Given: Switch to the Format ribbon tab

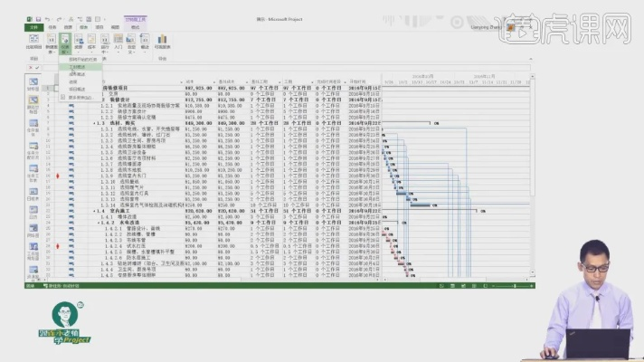Looking at the screenshot, I should [x=134, y=27].
